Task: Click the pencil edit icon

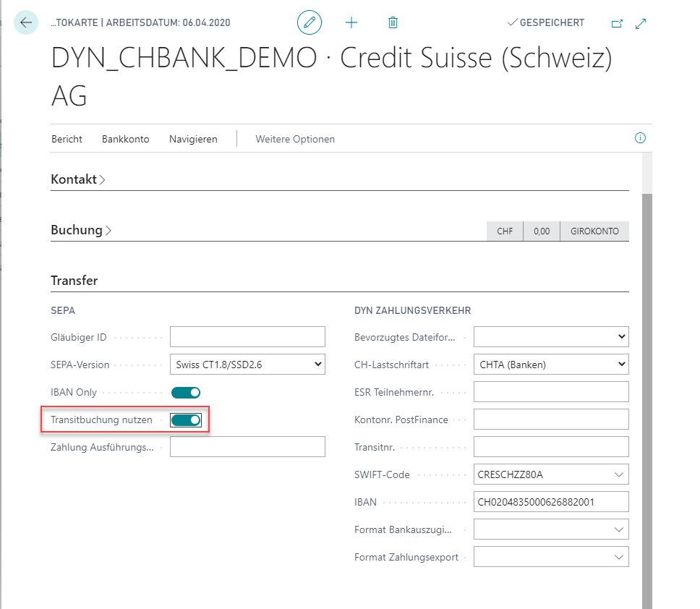Action: coord(310,22)
